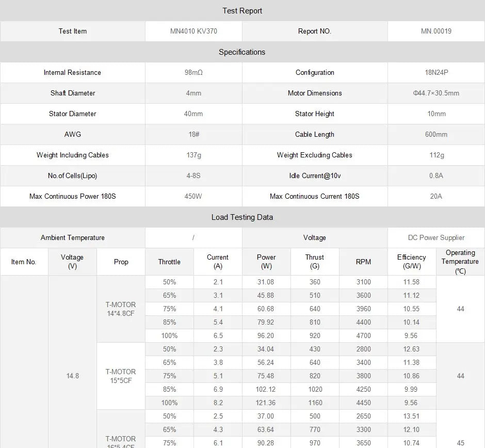Select the DC Power Supplier cell
485x448 pixels.
pos(436,238)
